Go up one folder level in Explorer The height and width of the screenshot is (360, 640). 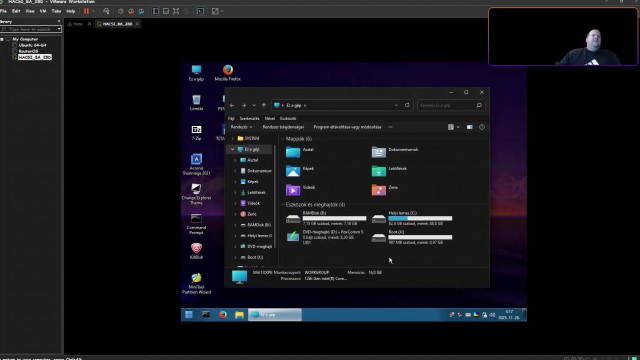pos(264,105)
